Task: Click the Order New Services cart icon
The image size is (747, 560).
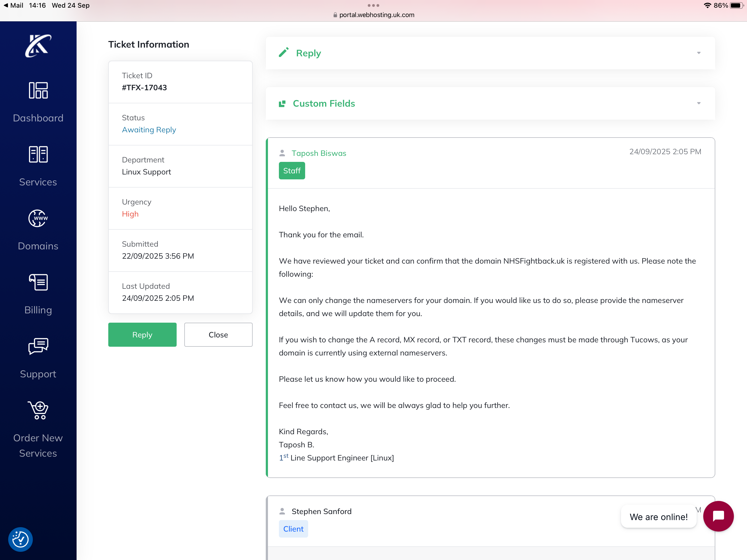Action: pos(38,410)
